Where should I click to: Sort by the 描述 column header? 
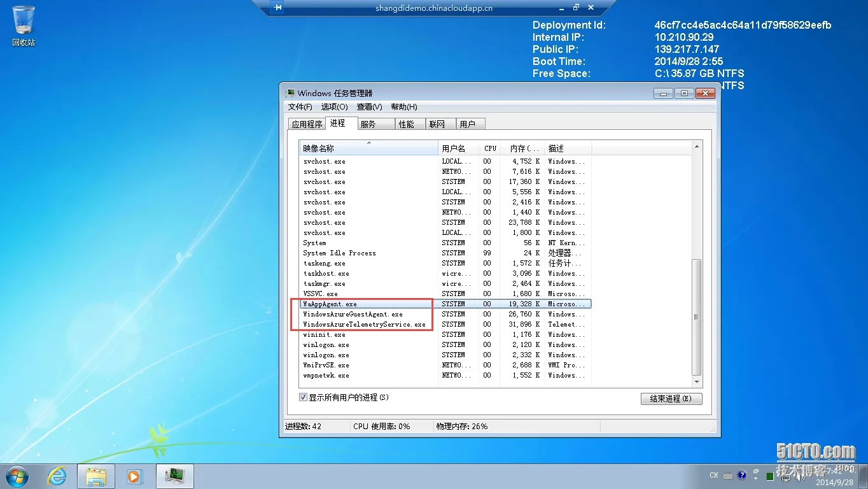pyautogui.click(x=568, y=148)
